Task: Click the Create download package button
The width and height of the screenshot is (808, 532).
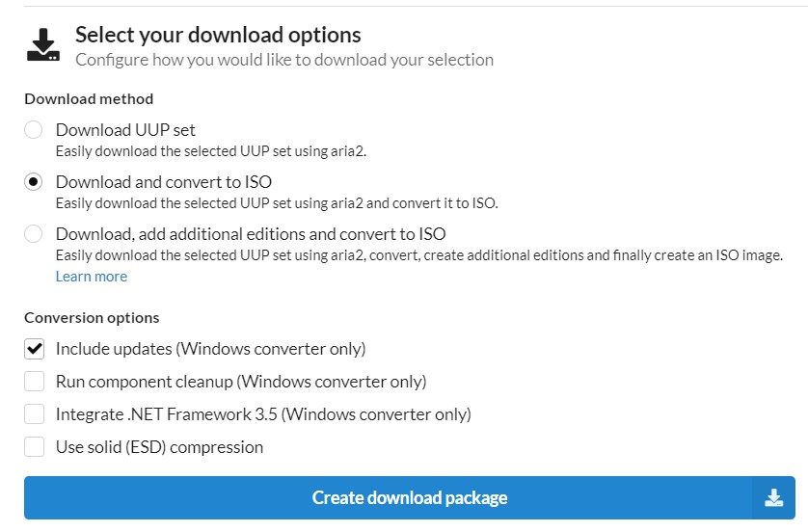Action: pos(410,498)
